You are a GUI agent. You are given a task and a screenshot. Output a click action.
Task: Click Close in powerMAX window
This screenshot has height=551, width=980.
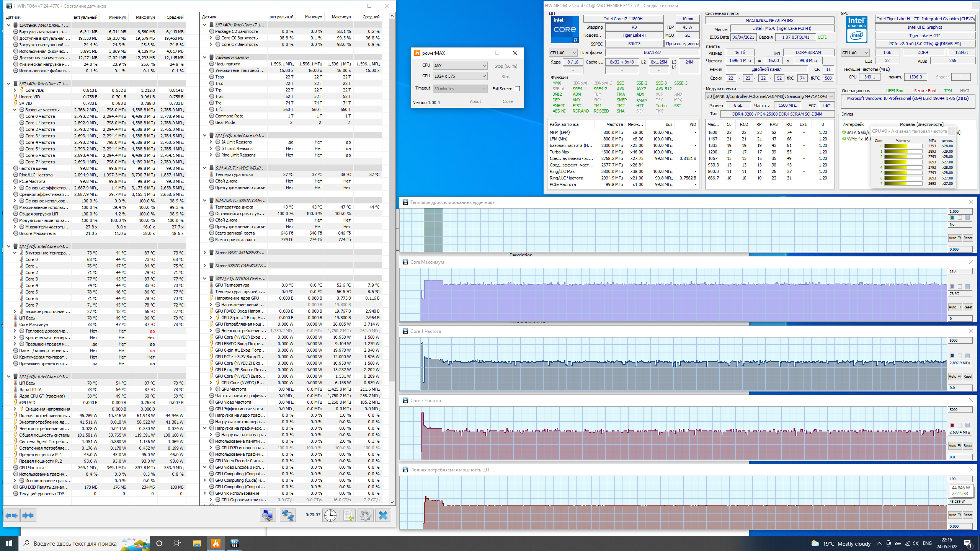(507, 101)
